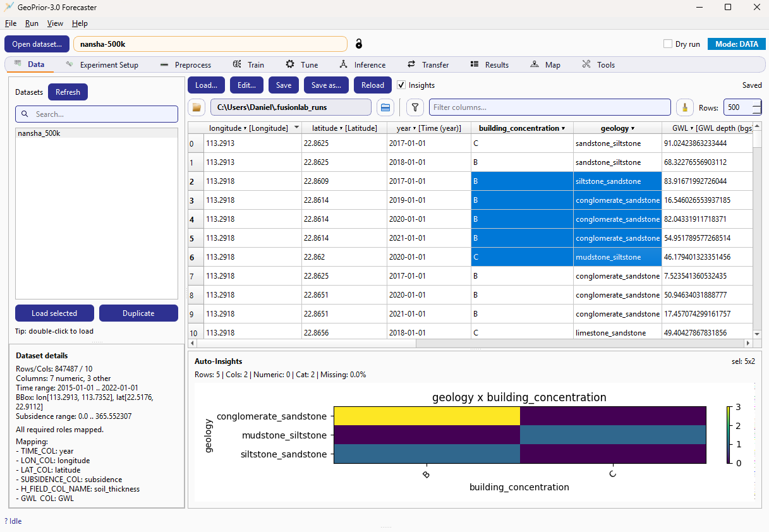Open the longitude column sort dropdown
This screenshot has width=769, height=532.
[296, 128]
